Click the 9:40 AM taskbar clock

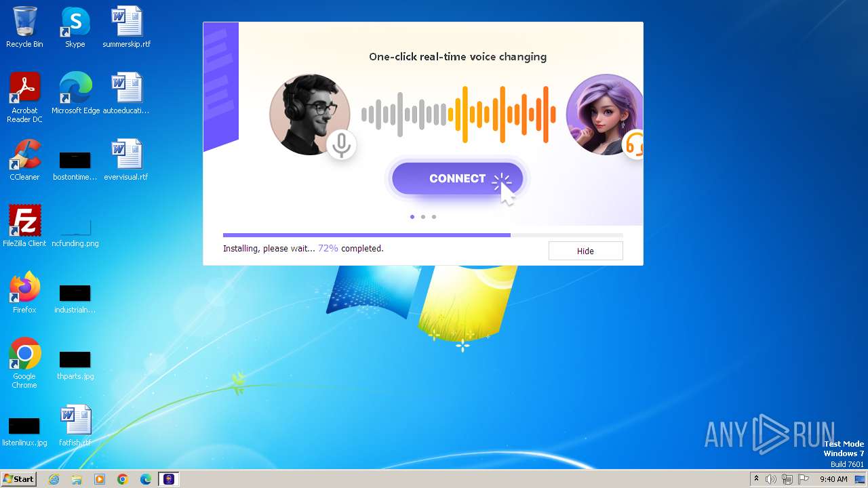coord(833,479)
